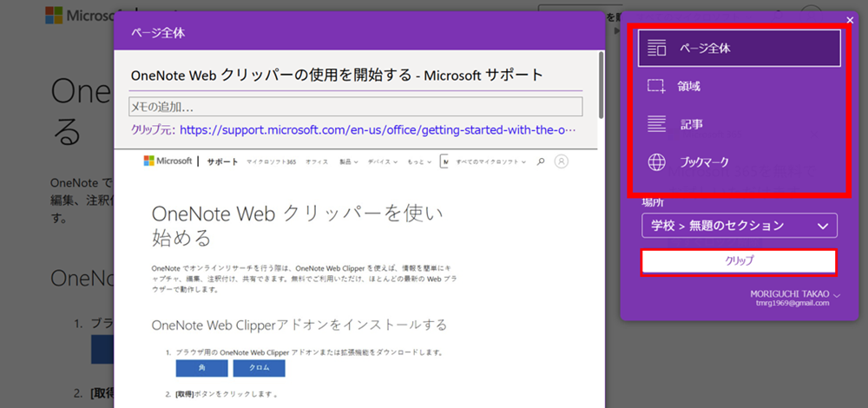Viewport: 868px width, 408px height.
Task: Click the globe bookmark icon
Action: coord(656,162)
